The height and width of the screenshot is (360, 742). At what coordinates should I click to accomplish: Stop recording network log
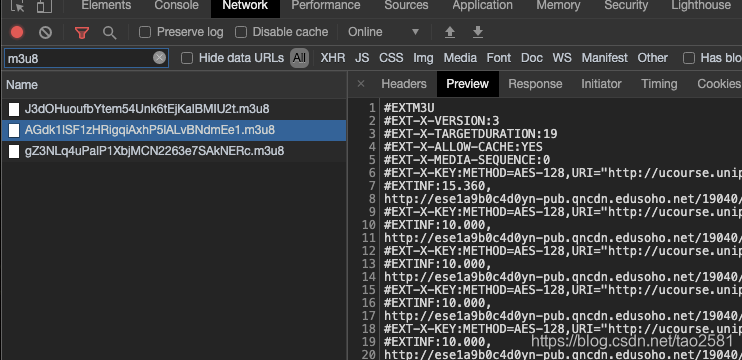(x=17, y=32)
